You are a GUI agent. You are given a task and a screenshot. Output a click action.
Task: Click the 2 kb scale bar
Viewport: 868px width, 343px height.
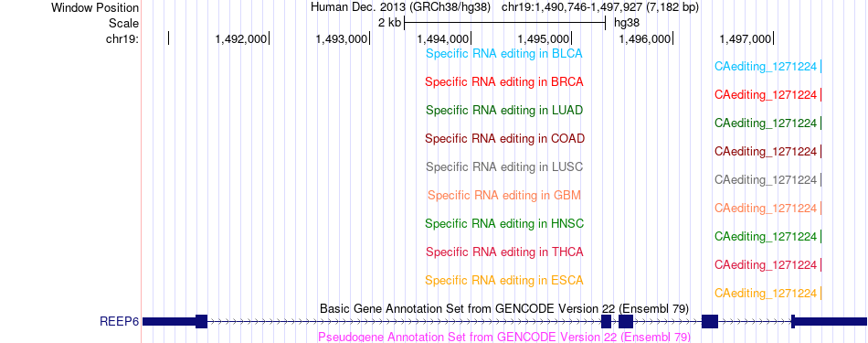[x=505, y=23]
